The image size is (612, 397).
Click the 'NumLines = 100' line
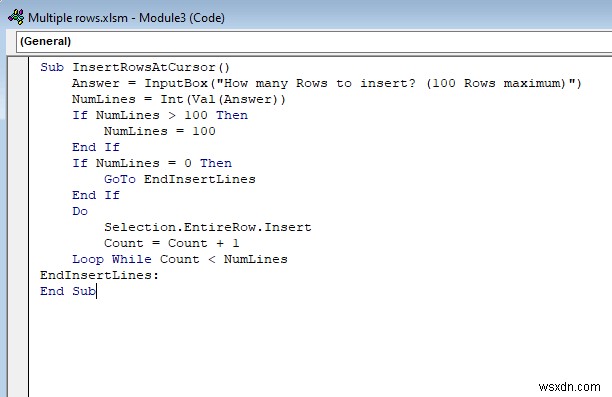click(160, 131)
